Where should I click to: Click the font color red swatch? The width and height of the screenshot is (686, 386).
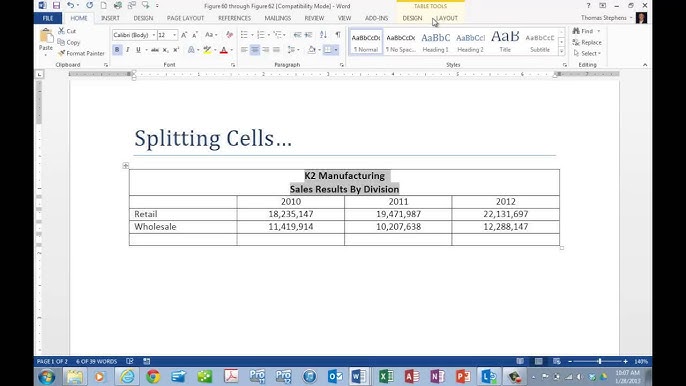(224, 50)
